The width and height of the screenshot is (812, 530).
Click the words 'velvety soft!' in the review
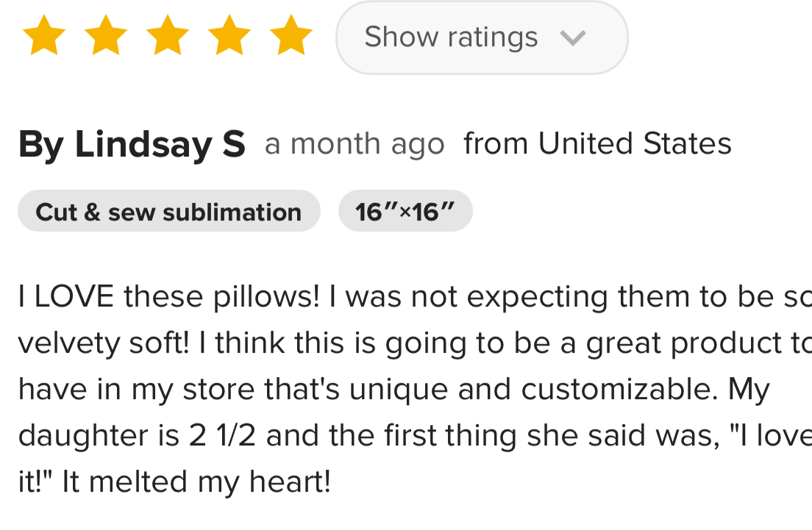click(102, 343)
